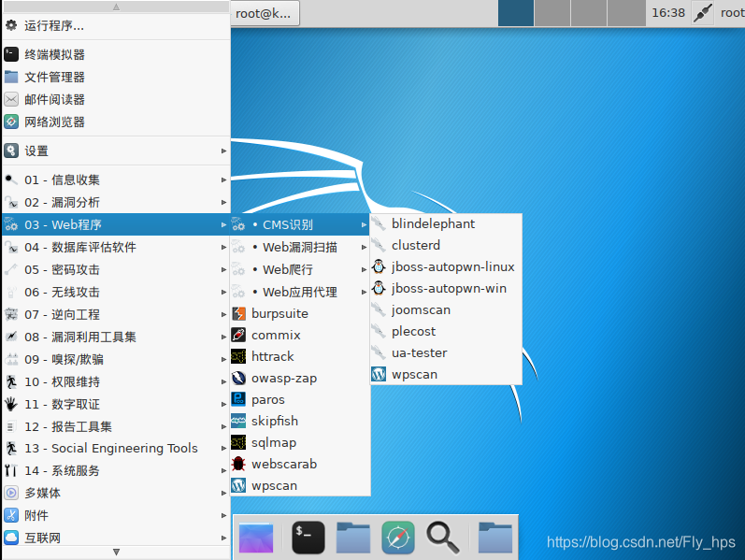
Task: Expand the 01 - 信息收集 submenu arrow
Action: tap(223, 180)
